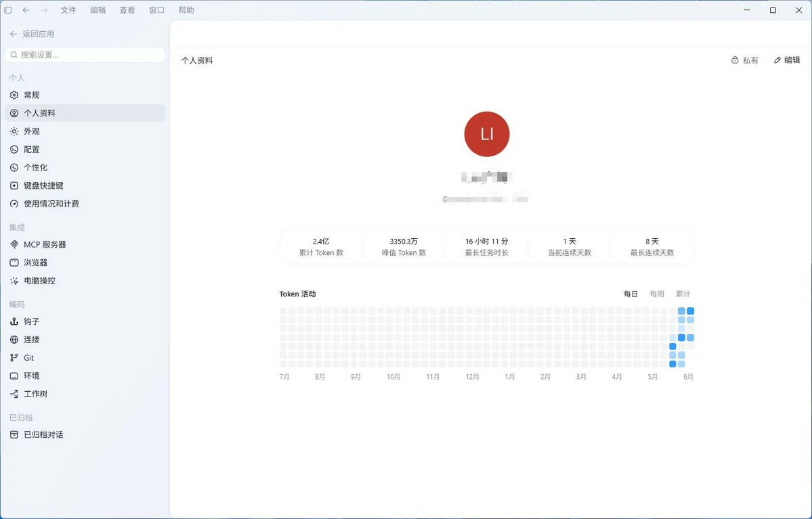Click the 键盘快捷键 keyboard shortcuts icon

(x=14, y=185)
